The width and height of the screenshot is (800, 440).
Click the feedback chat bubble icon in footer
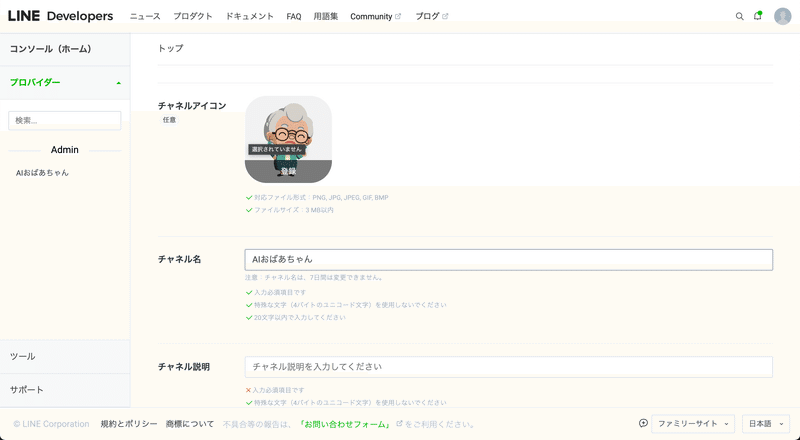(643, 423)
